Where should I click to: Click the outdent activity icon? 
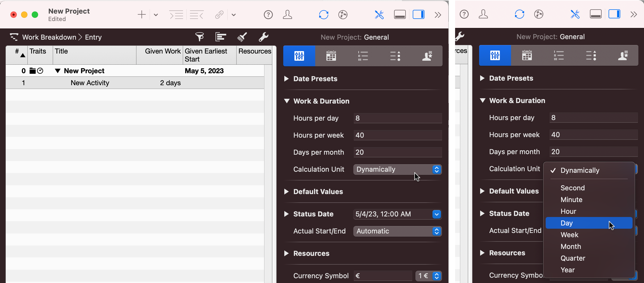197,15
